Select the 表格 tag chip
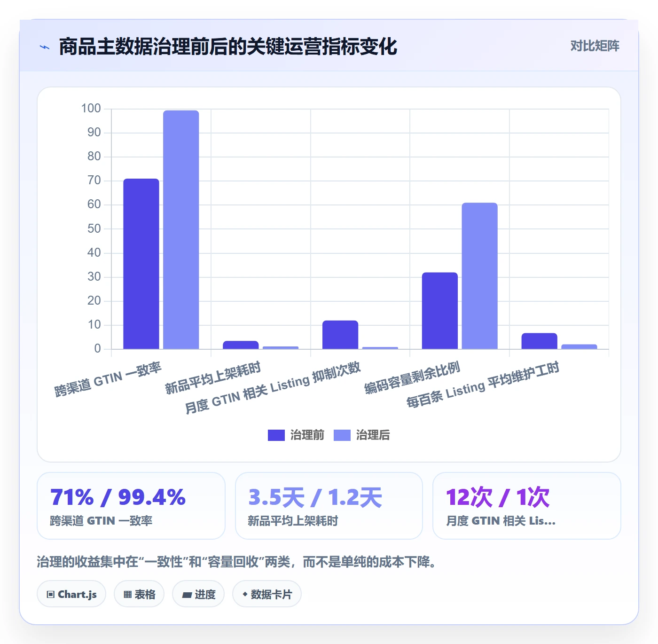This screenshot has height=644, width=658. pyautogui.click(x=139, y=594)
